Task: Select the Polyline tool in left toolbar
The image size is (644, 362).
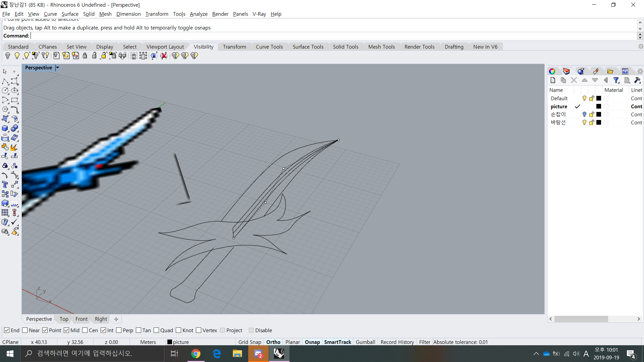Action: (5, 81)
